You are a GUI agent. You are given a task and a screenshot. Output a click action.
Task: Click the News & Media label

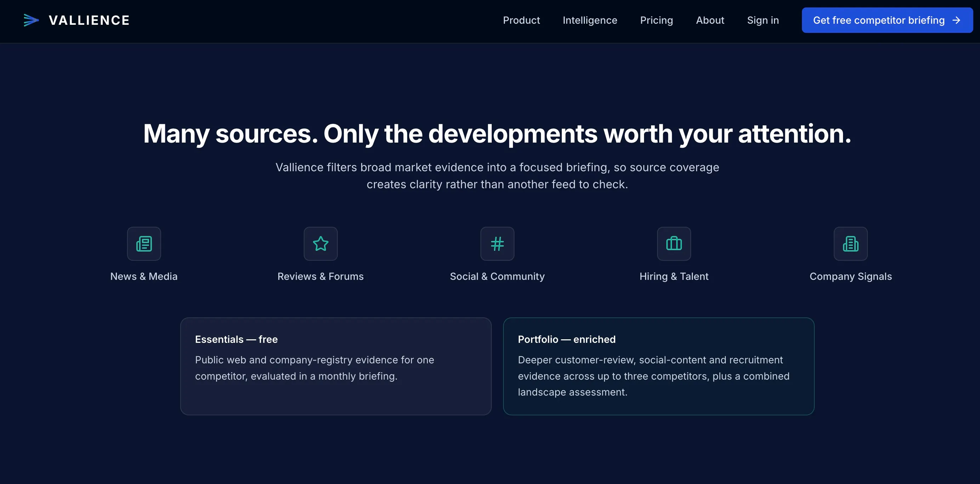click(x=144, y=276)
